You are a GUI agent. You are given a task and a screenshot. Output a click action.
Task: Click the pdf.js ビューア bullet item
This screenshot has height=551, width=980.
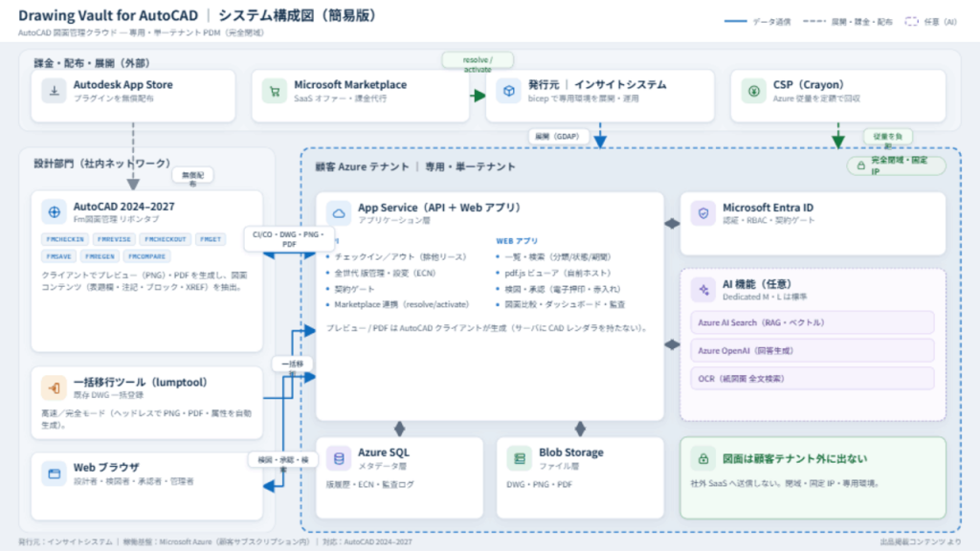pyautogui.click(x=558, y=273)
